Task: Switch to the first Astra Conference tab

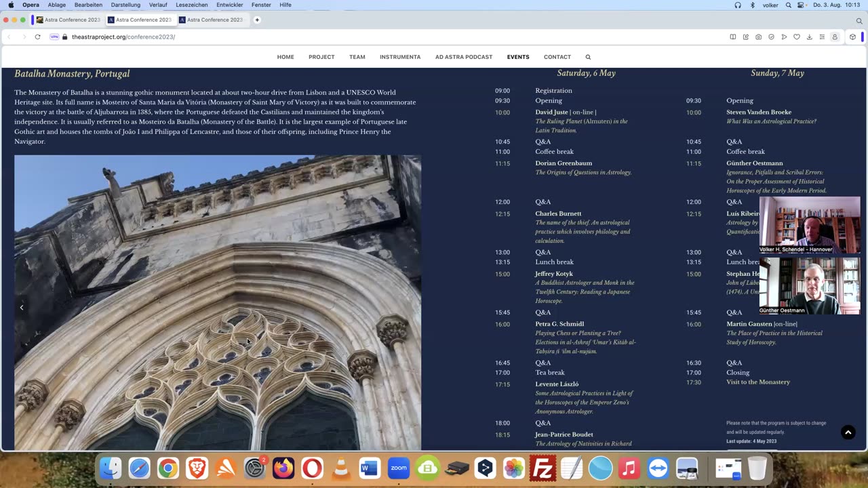Action: pos(68,20)
